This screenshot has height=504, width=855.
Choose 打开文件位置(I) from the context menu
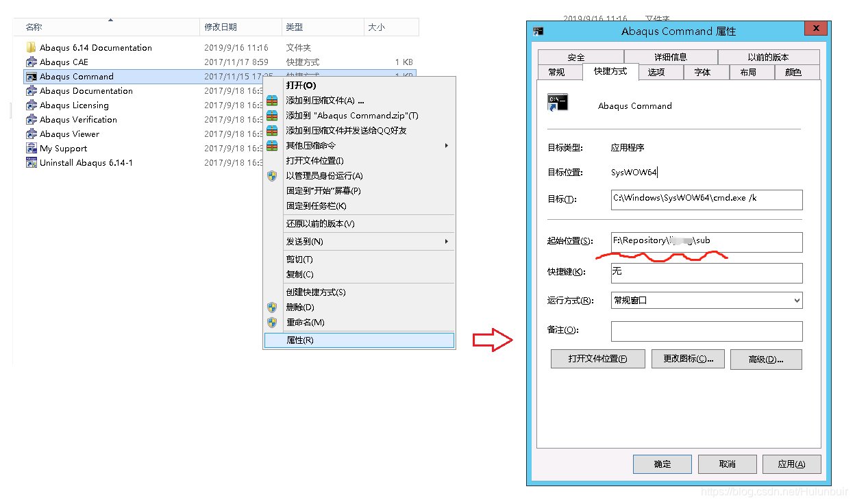[x=359, y=160]
